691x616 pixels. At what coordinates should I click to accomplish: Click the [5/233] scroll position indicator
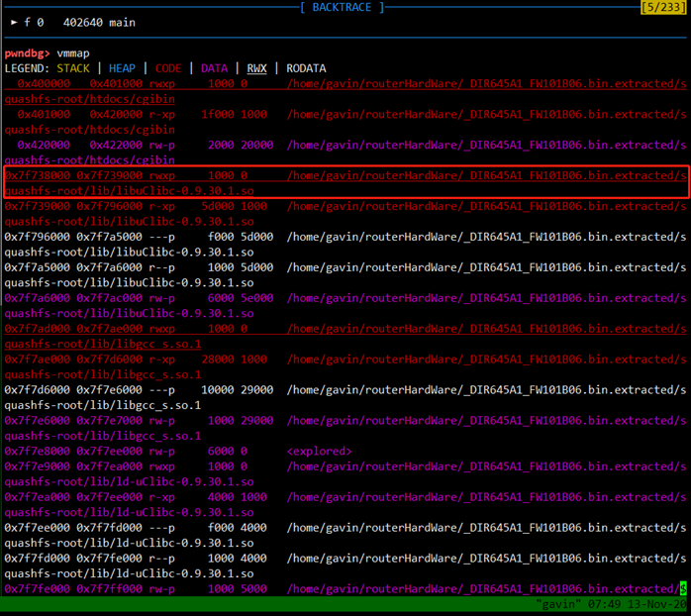coord(663,8)
